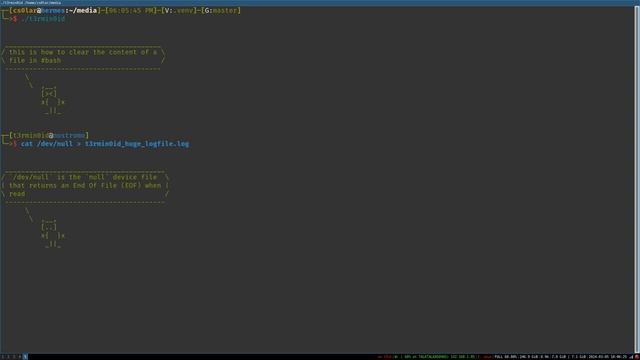The image size is (640, 360).
Task: Click the "/dev/null is the null device" line
Action: click(85, 177)
